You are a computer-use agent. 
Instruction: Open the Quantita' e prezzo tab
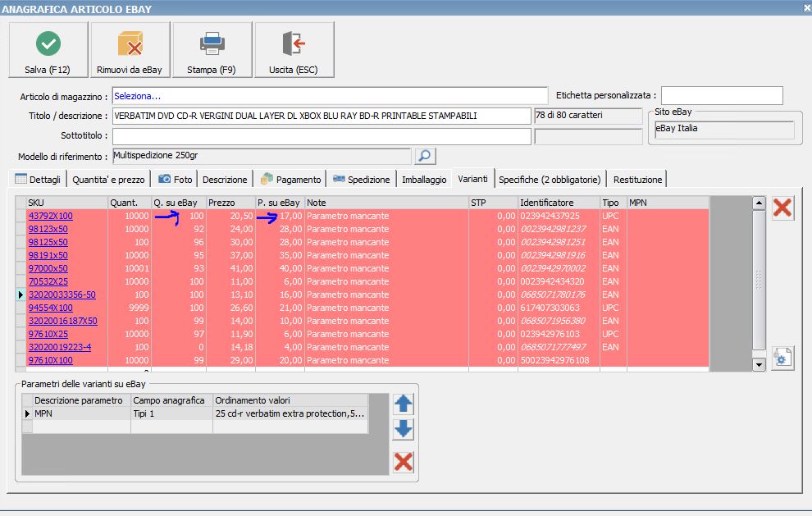pyautogui.click(x=108, y=180)
